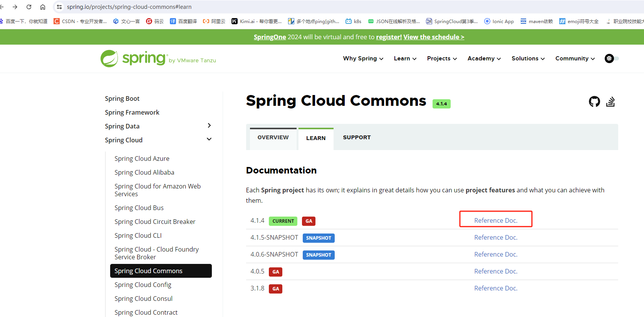This screenshot has width=644, height=317.
Task: Open Spring Cloud Azure project
Action: point(142,158)
